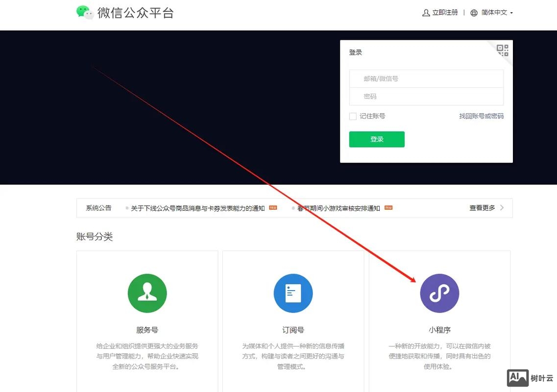This screenshot has height=392, width=557.
Task: Expand more system announcements via 查看更多
Action: [482, 207]
